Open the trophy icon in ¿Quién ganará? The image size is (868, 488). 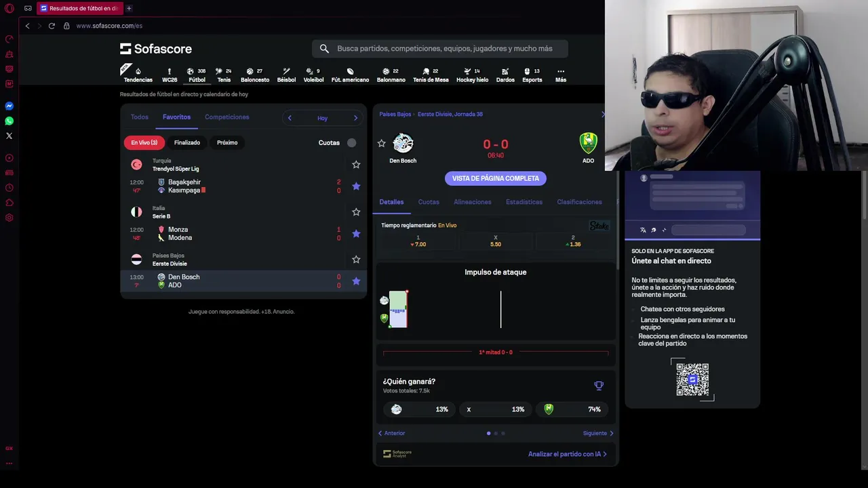click(x=599, y=386)
